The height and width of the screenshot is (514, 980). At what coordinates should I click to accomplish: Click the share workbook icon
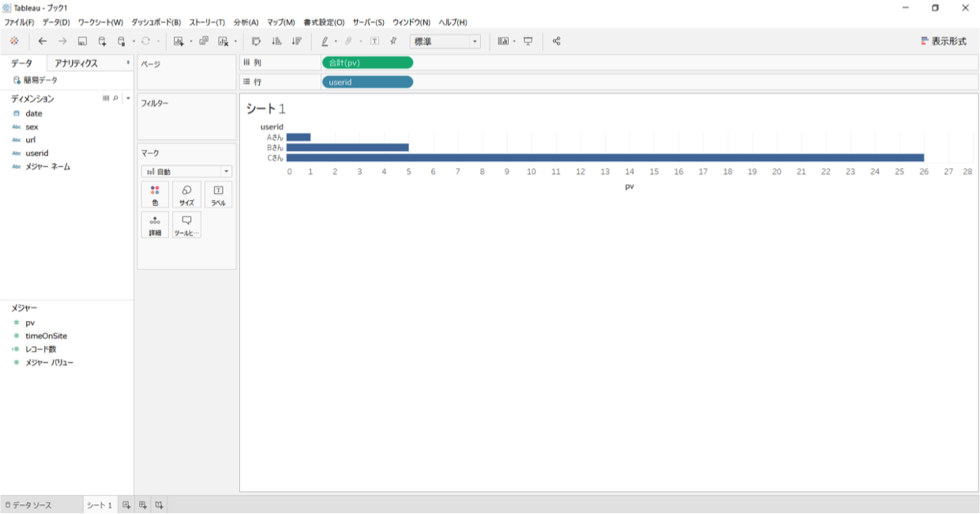(557, 41)
